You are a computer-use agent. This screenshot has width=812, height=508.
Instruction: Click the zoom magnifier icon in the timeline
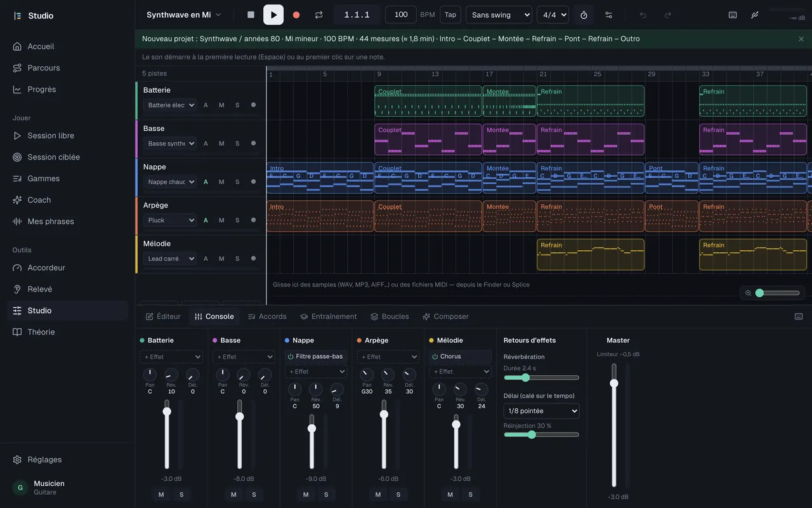pyautogui.click(x=749, y=293)
